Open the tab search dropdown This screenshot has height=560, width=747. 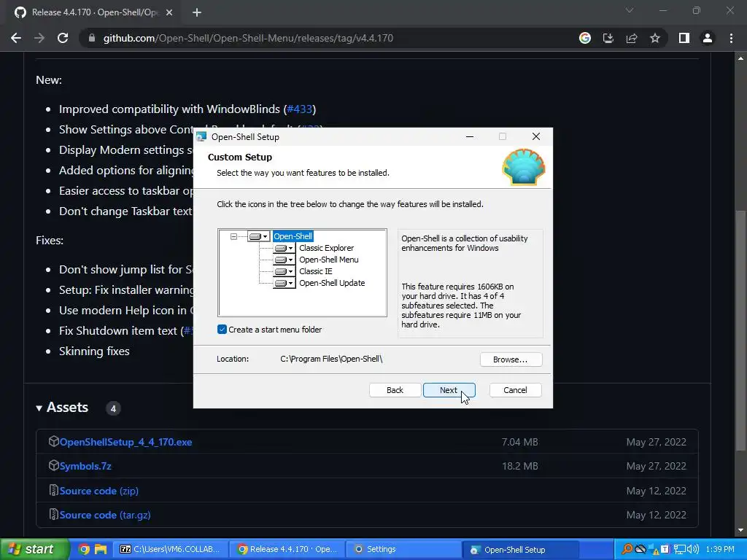(630, 10)
